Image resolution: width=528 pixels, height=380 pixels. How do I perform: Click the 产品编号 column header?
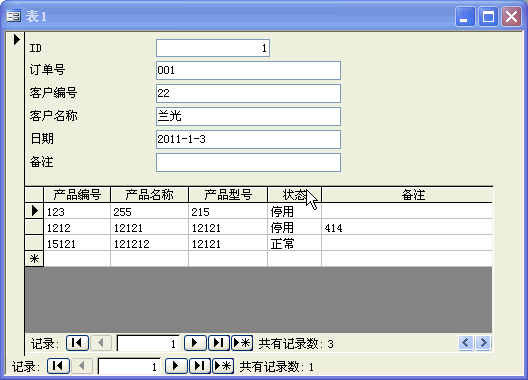[77, 195]
